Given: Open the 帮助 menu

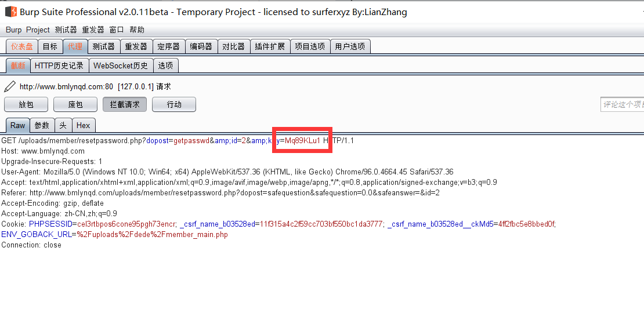Looking at the screenshot, I should (x=137, y=30).
